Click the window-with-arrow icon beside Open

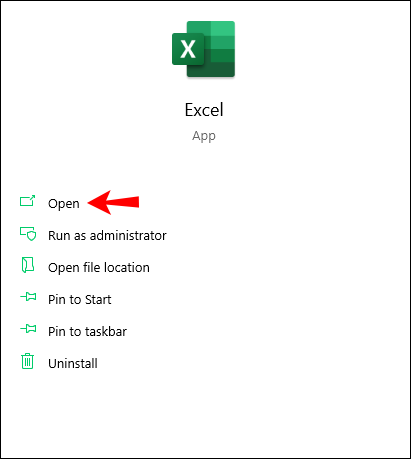click(x=27, y=201)
